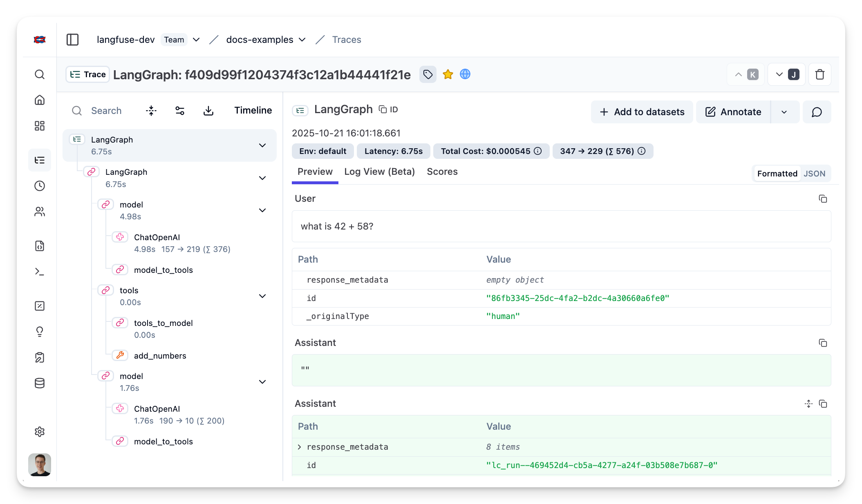The width and height of the screenshot is (862, 504).
Task: Switch to the Scores tab
Action: [x=442, y=172]
